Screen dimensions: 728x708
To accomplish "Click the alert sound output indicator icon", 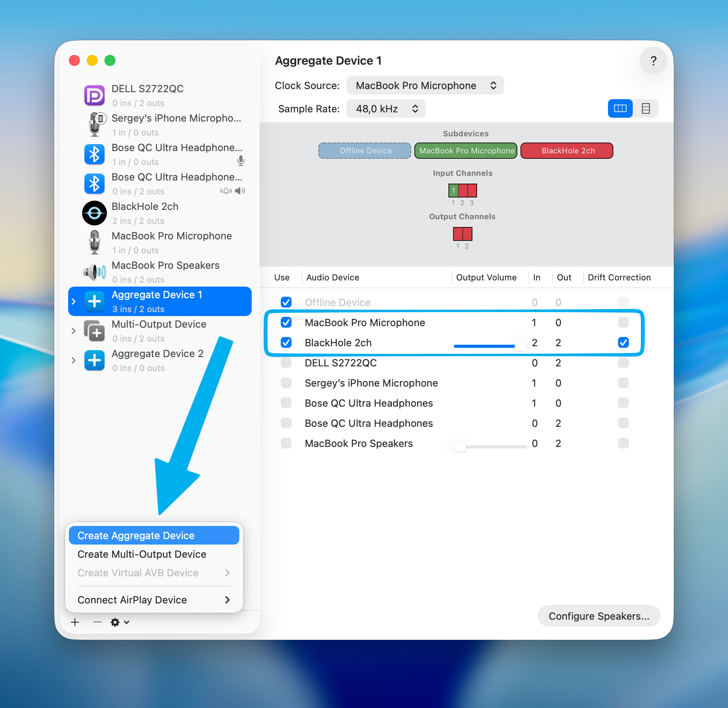I will pyautogui.click(x=226, y=191).
